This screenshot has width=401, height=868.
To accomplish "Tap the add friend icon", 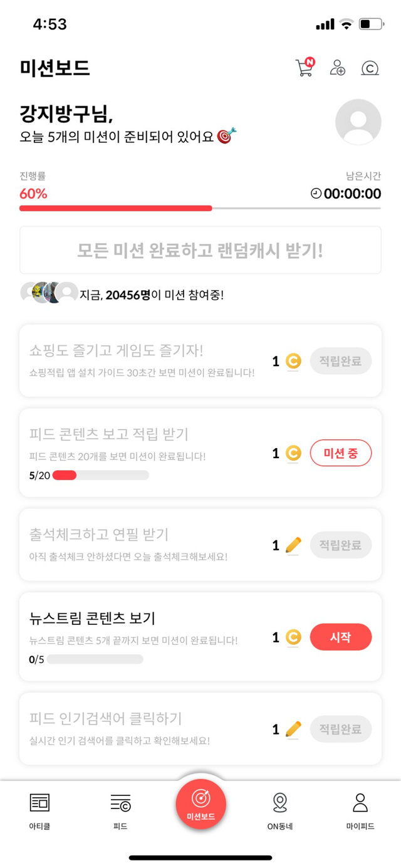I will tap(338, 68).
